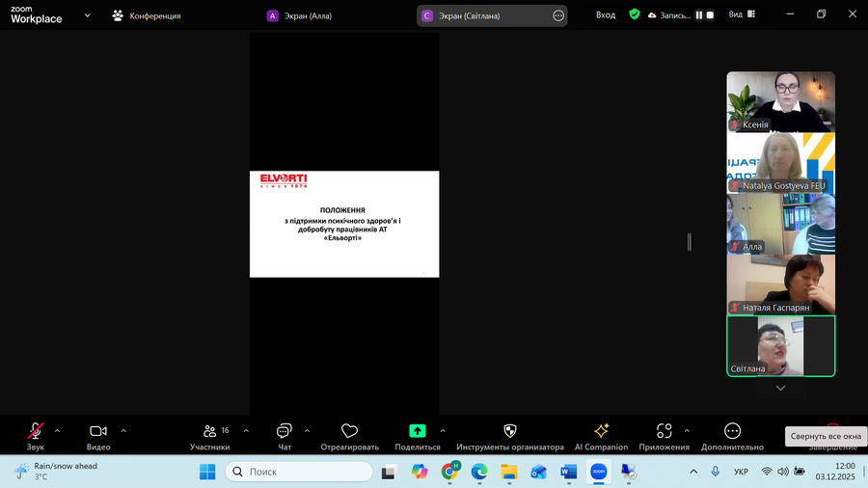Screen dimensions: 868x488
Task: Open the AI Companion sparkle icon
Action: (x=601, y=430)
